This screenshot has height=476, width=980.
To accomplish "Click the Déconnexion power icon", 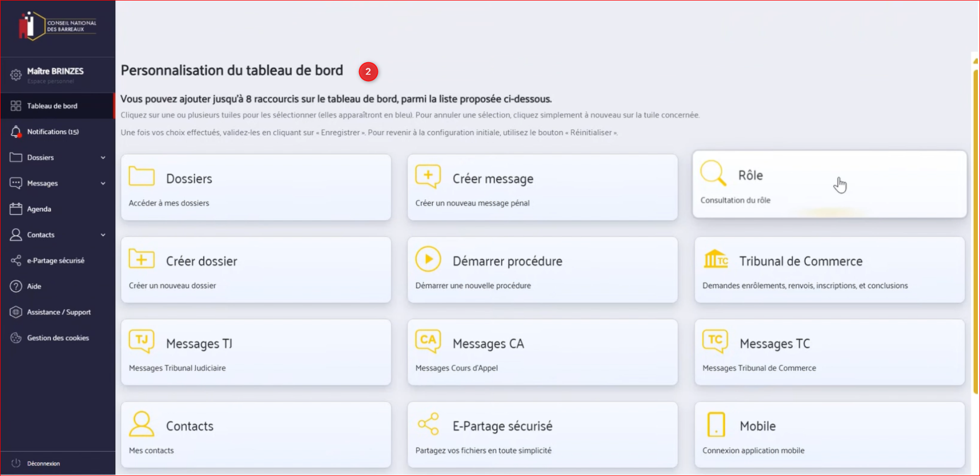I will click(x=16, y=463).
